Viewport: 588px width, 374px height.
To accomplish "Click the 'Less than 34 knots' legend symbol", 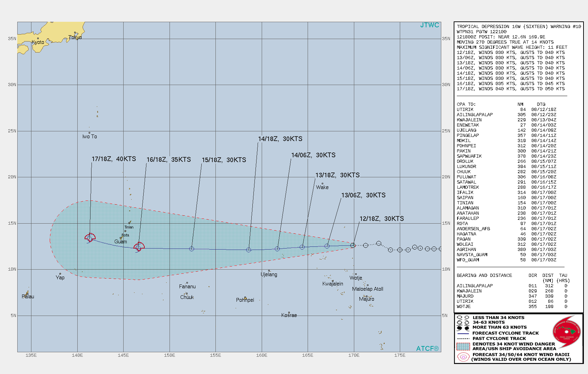I will [463, 317].
